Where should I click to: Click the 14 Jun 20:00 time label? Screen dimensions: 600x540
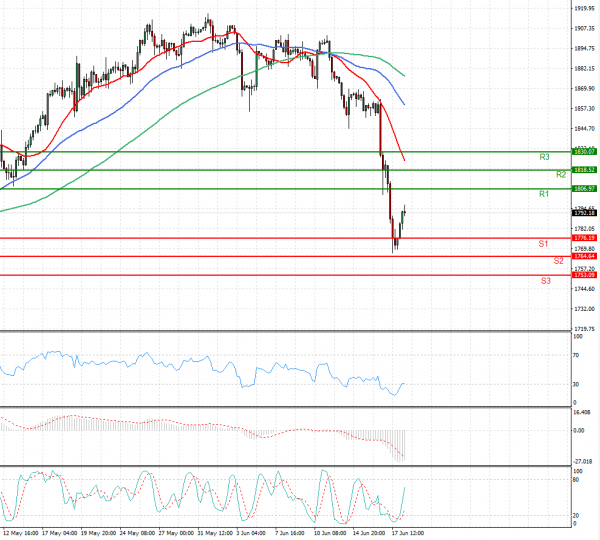(369, 533)
